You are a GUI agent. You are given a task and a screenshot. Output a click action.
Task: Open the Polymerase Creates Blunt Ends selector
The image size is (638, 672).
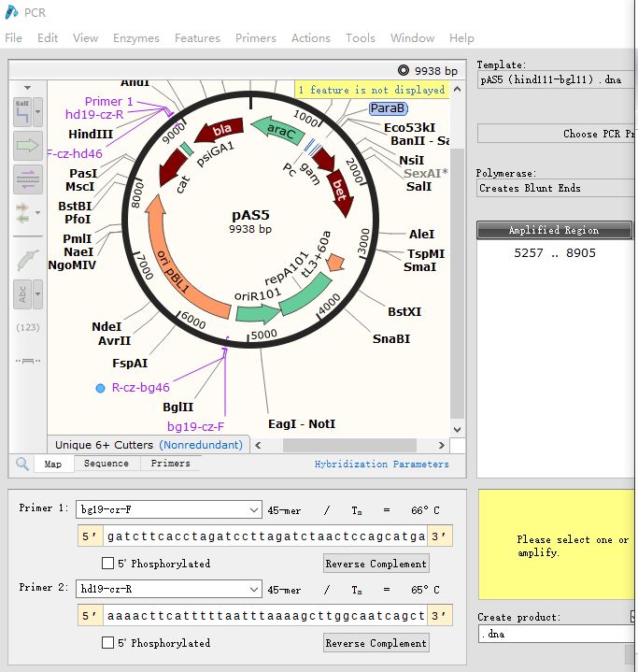pyautogui.click(x=555, y=188)
